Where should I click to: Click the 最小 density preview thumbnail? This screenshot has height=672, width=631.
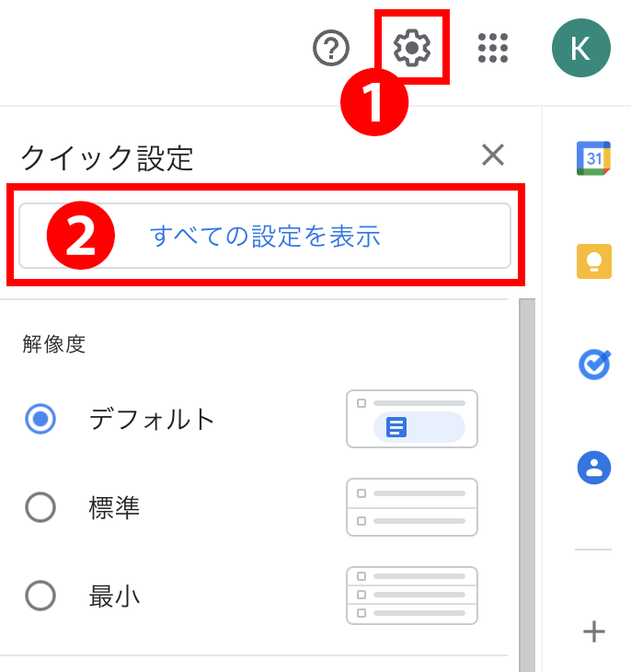[412, 596]
